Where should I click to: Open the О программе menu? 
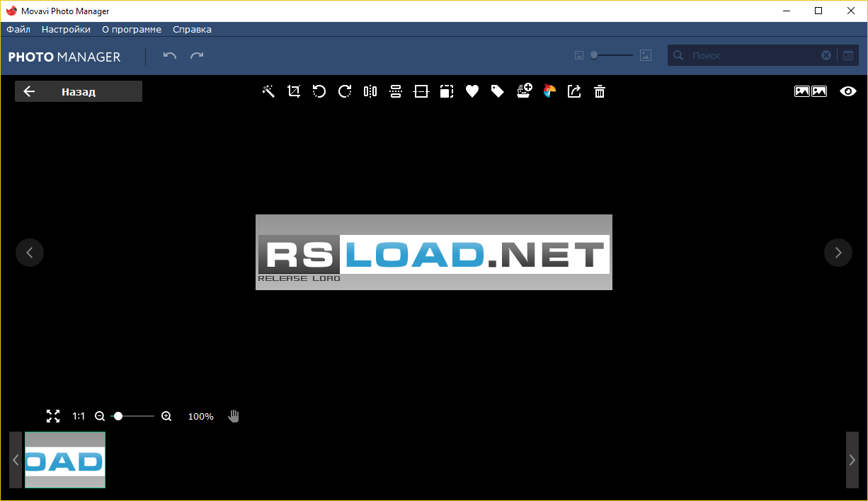tap(132, 29)
